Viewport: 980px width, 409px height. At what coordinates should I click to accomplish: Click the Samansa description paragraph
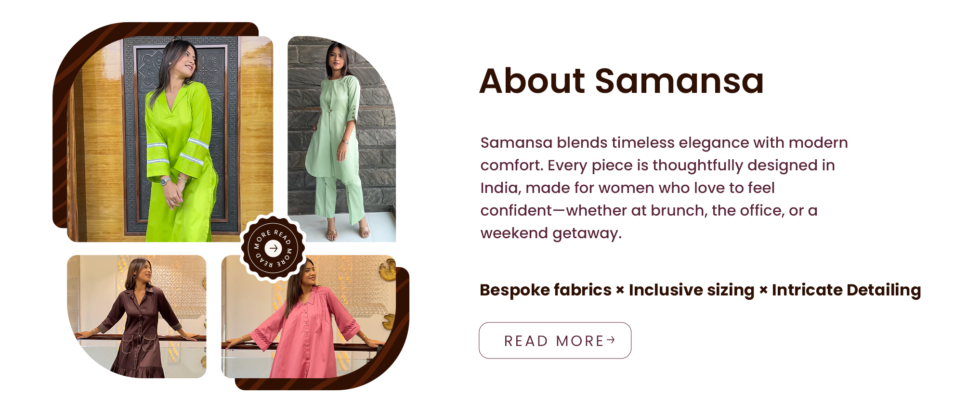click(664, 188)
